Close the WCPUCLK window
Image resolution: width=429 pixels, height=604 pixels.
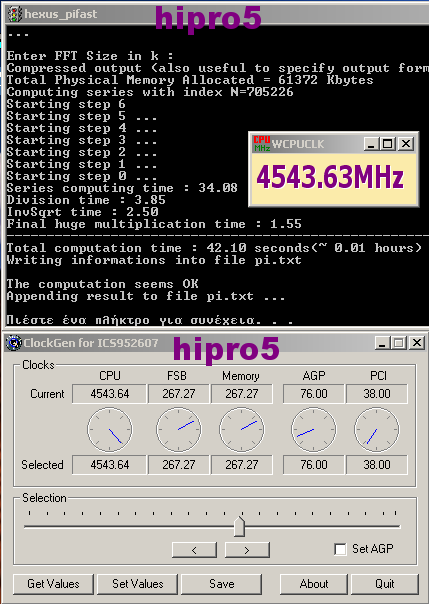pyautogui.click(x=406, y=144)
